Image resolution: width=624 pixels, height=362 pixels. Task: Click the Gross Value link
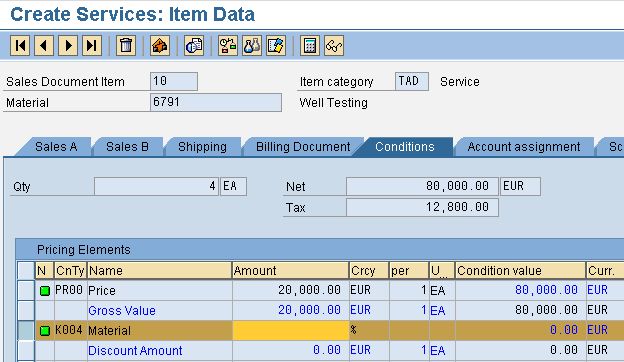pyautogui.click(x=122, y=311)
